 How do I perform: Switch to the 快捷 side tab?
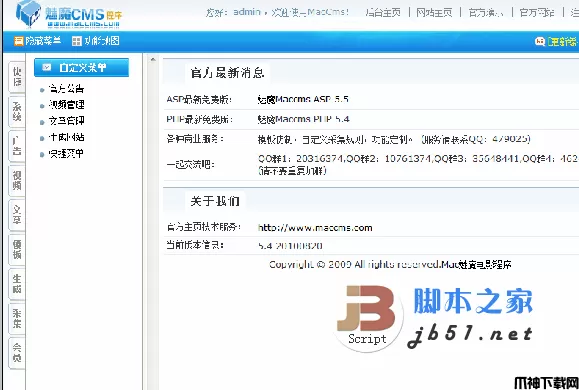coord(17,77)
